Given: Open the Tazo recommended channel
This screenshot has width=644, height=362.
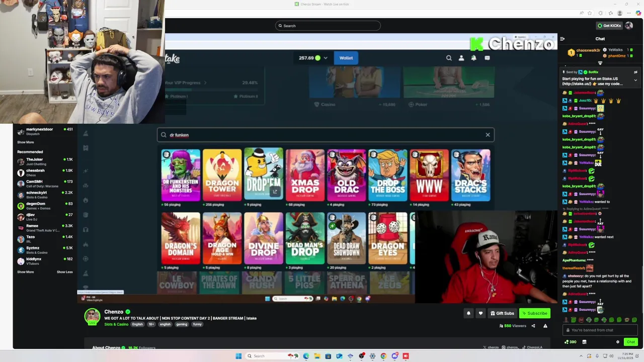Looking at the screenshot, I should point(45,239).
